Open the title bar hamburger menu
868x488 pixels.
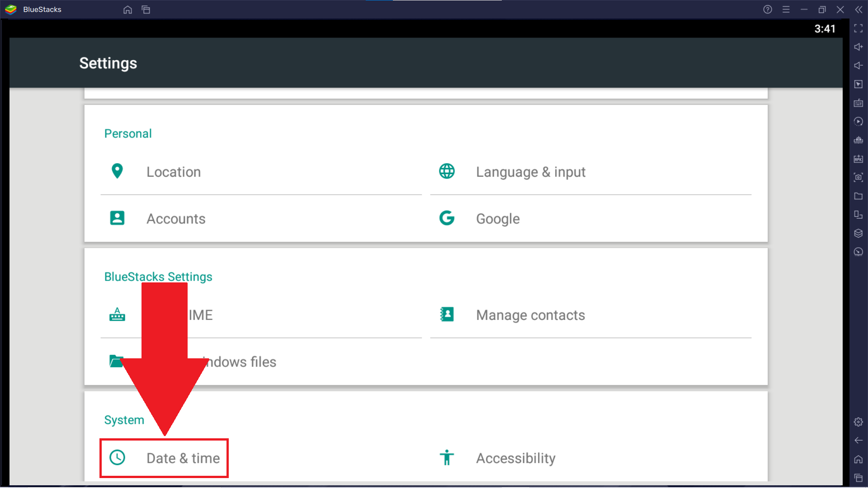(x=786, y=9)
